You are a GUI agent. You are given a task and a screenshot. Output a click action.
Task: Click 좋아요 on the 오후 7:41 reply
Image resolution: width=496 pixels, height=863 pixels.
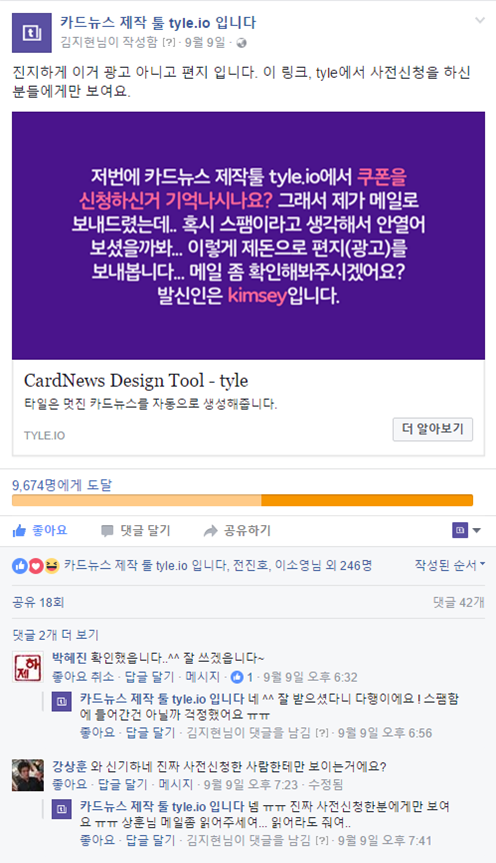[97, 840]
